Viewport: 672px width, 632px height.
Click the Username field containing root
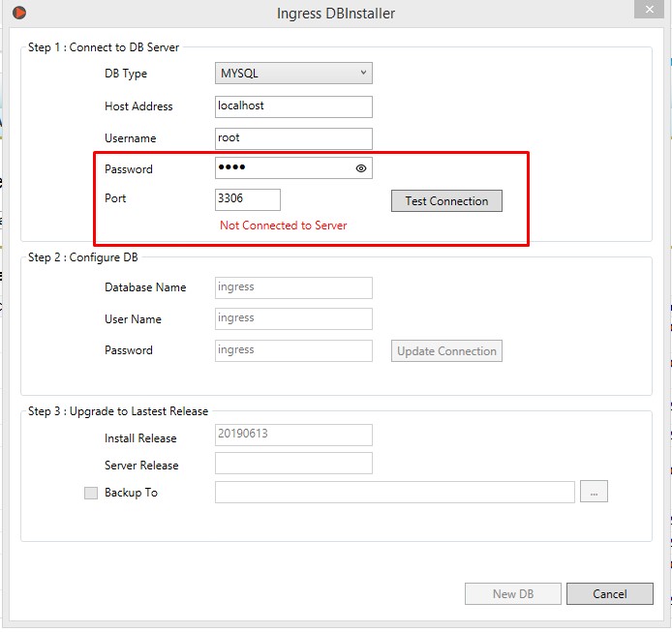point(293,138)
